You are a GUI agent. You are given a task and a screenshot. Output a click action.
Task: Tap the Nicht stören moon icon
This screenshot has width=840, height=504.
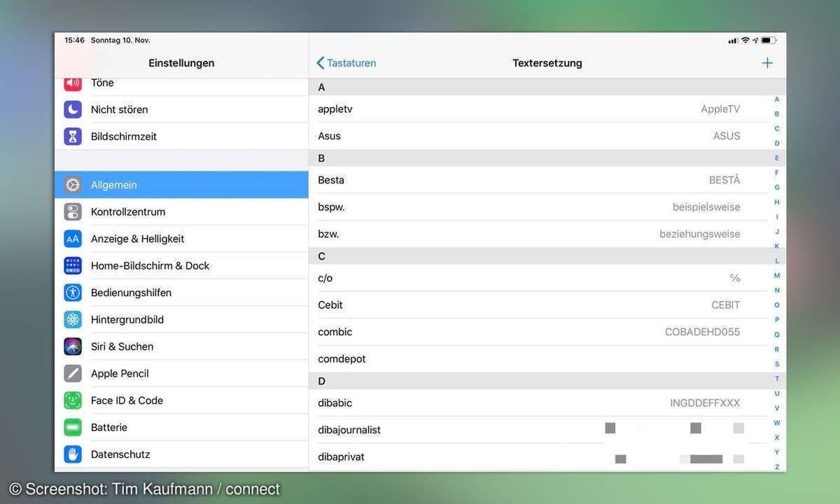tap(73, 109)
